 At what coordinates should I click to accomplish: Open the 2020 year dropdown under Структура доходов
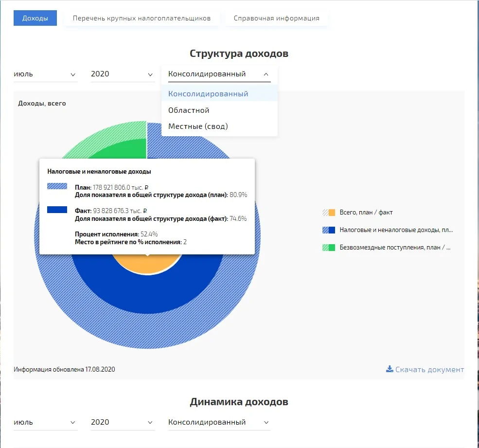click(123, 74)
